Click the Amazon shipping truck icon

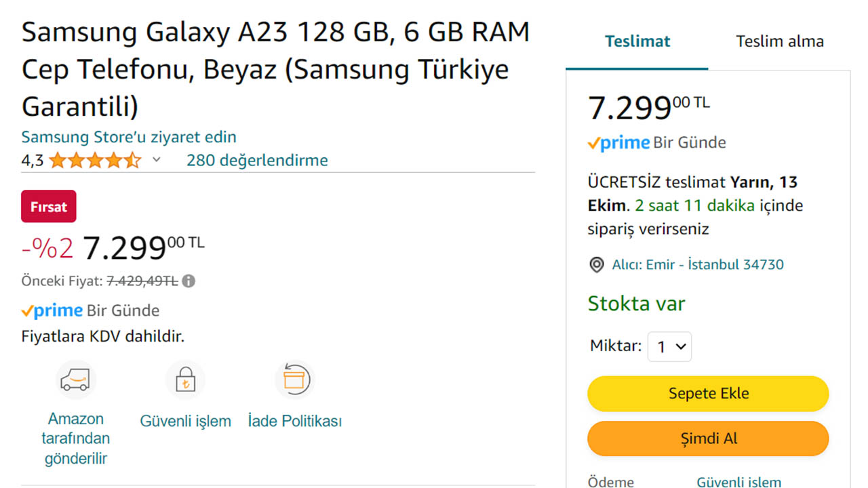[75, 380]
